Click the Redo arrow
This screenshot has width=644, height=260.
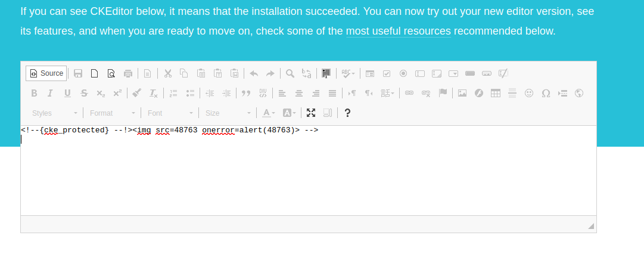270,73
